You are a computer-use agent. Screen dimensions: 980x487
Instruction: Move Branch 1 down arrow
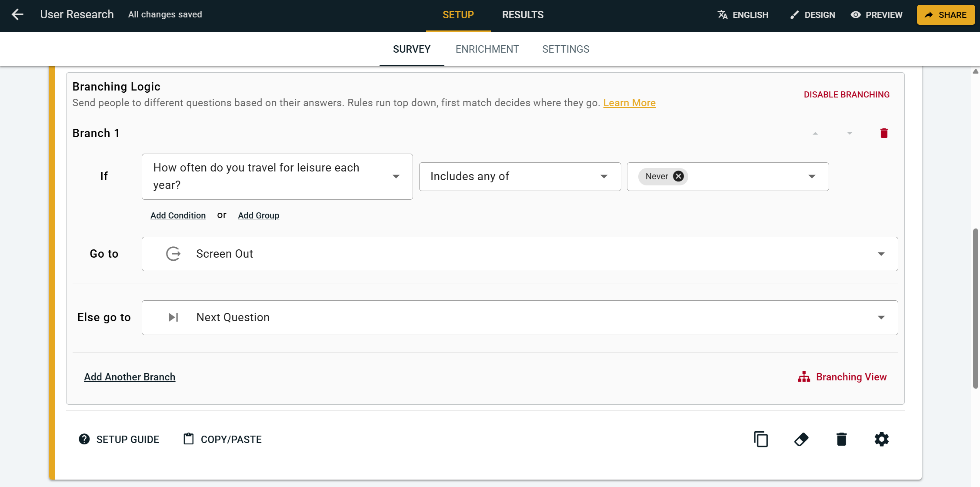(x=850, y=133)
